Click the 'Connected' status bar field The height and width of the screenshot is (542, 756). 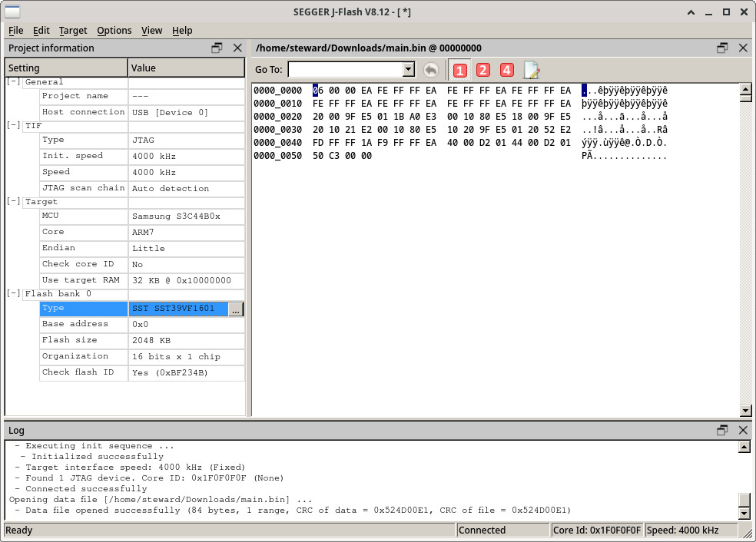point(503,530)
